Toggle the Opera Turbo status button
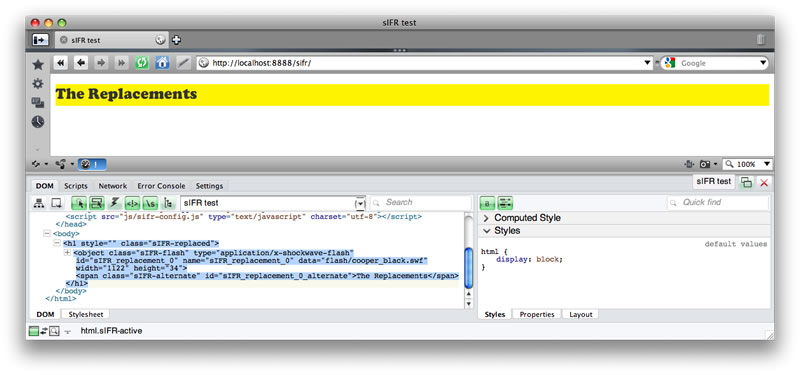 click(92, 164)
